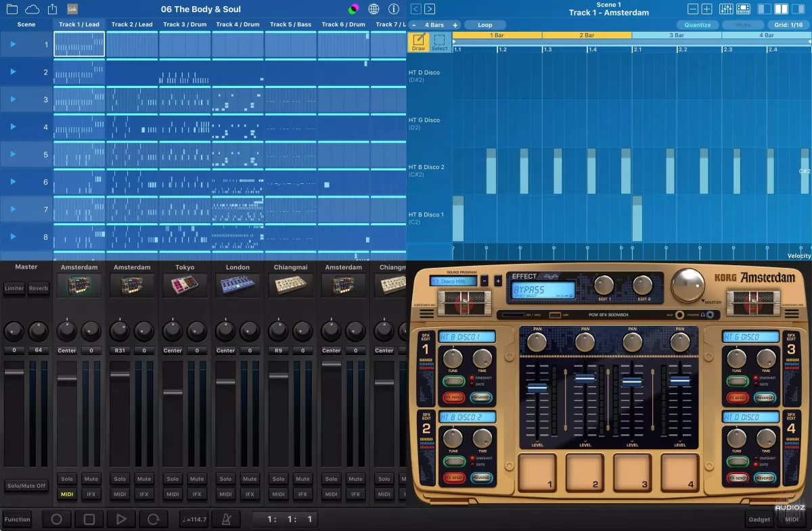Choose the Select marquee tool
This screenshot has height=531, width=812.
pos(440,42)
